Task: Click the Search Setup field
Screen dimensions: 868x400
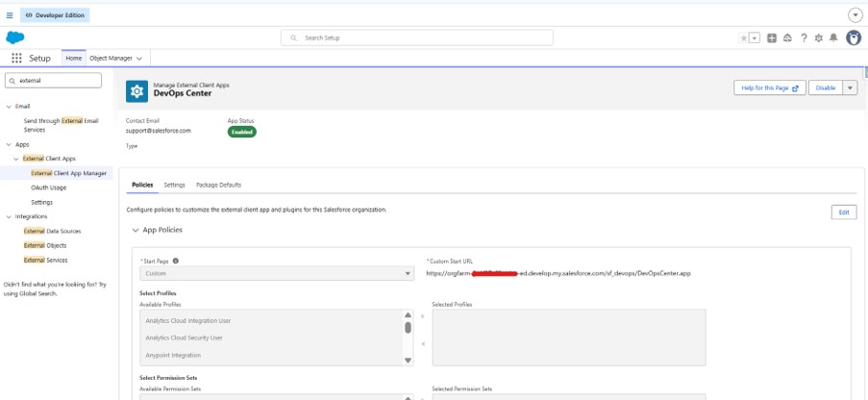Action: tap(417, 38)
